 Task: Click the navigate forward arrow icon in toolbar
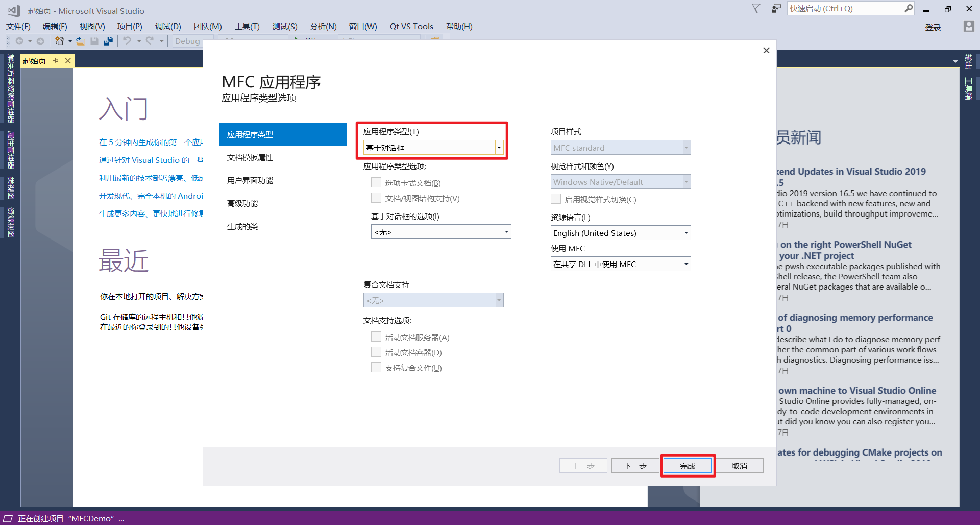[40, 41]
